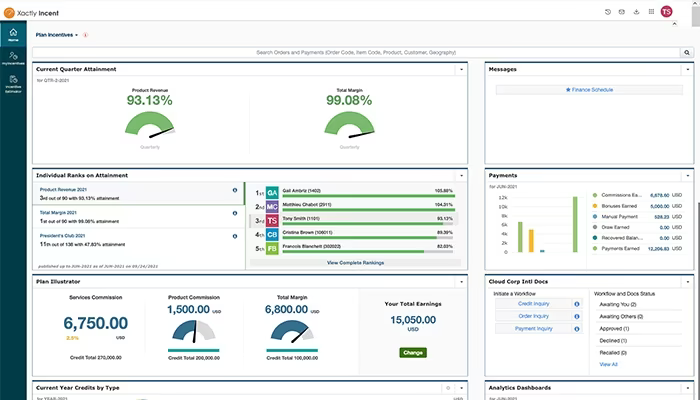Open the Plan Incentives dropdown

point(57,35)
